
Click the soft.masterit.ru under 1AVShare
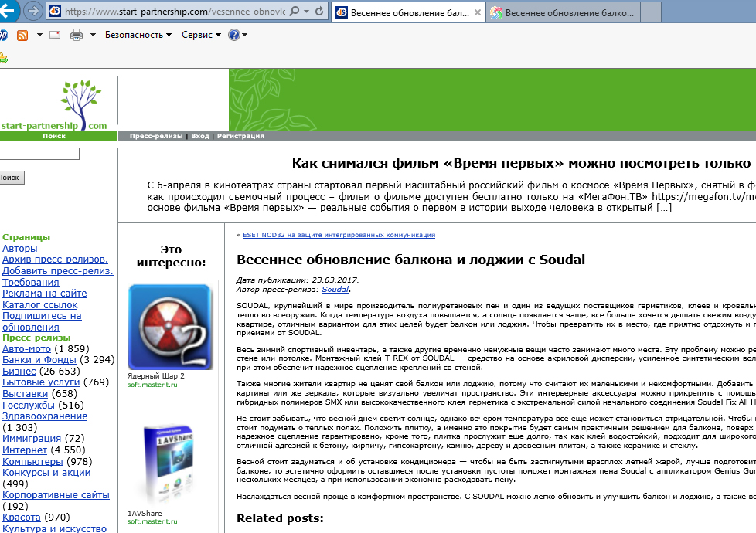click(x=152, y=521)
